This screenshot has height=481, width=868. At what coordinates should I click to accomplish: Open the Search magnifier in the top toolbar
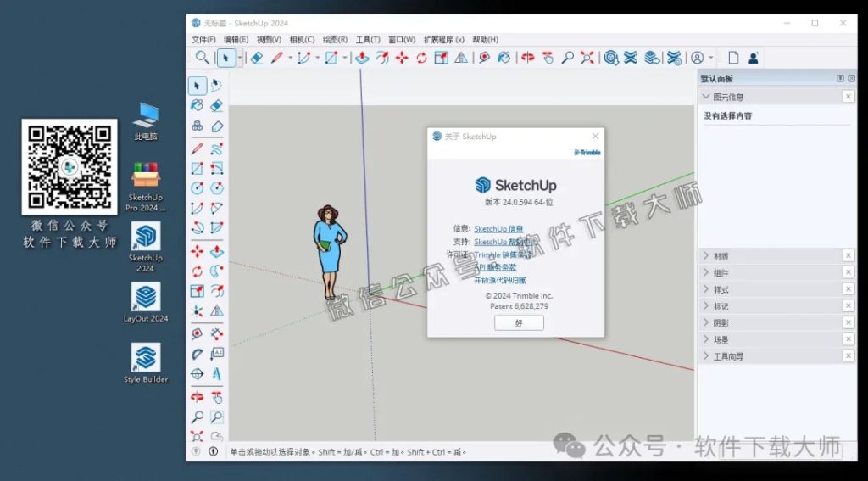click(202, 57)
